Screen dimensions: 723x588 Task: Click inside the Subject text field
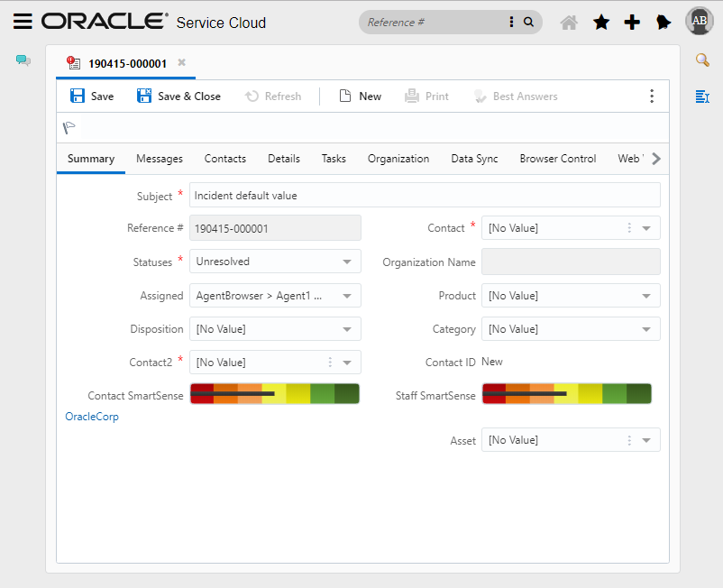(x=424, y=195)
